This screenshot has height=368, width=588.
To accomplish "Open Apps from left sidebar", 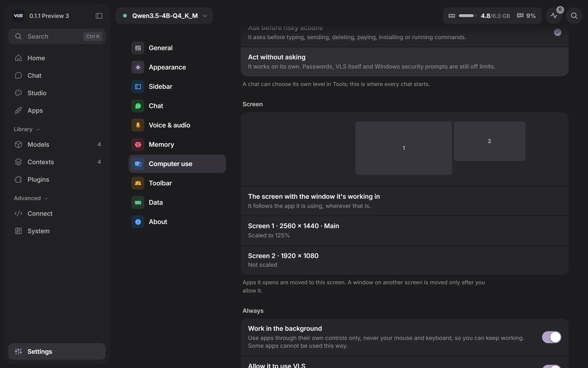I will (x=57, y=110).
